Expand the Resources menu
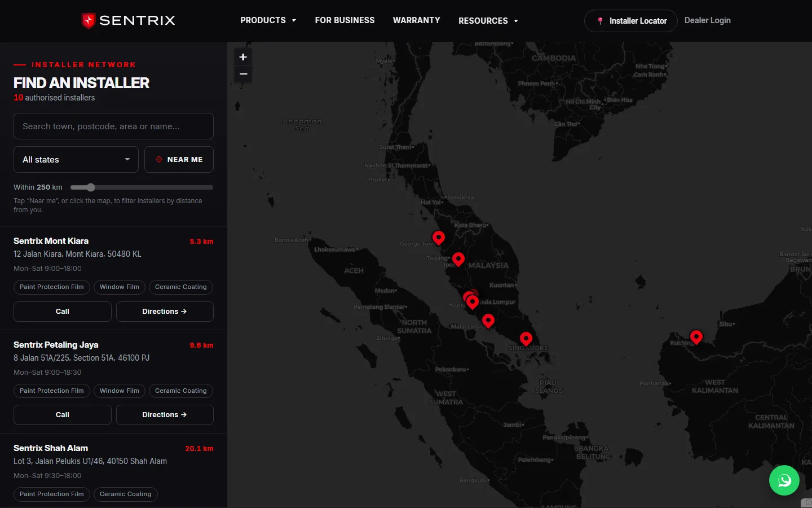Viewport: 812px width, 508px height. [x=488, y=21]
